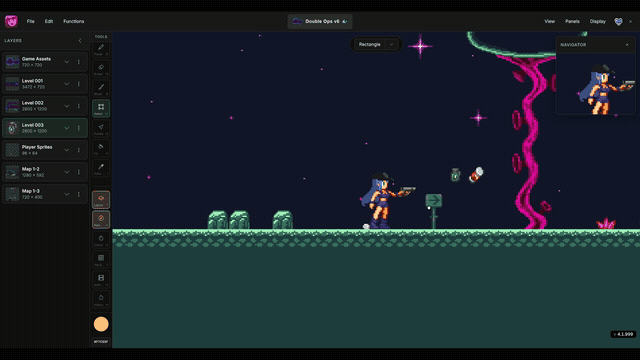Click the hex color code field
The image size is (640, 360).
click(101, 342)
